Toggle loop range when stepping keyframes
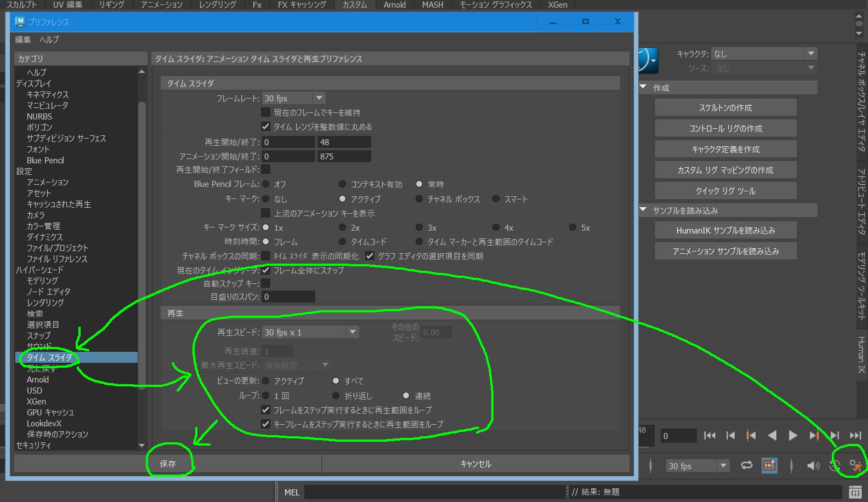 click(266, 424)
